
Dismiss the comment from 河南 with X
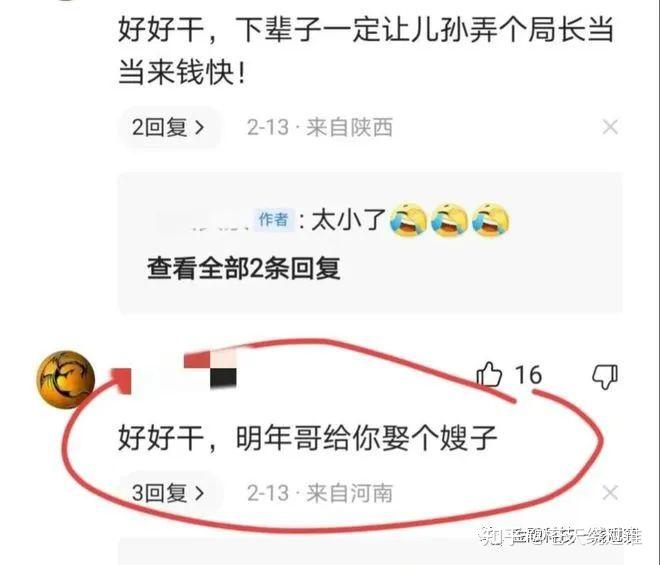click(x=610, y=493)
